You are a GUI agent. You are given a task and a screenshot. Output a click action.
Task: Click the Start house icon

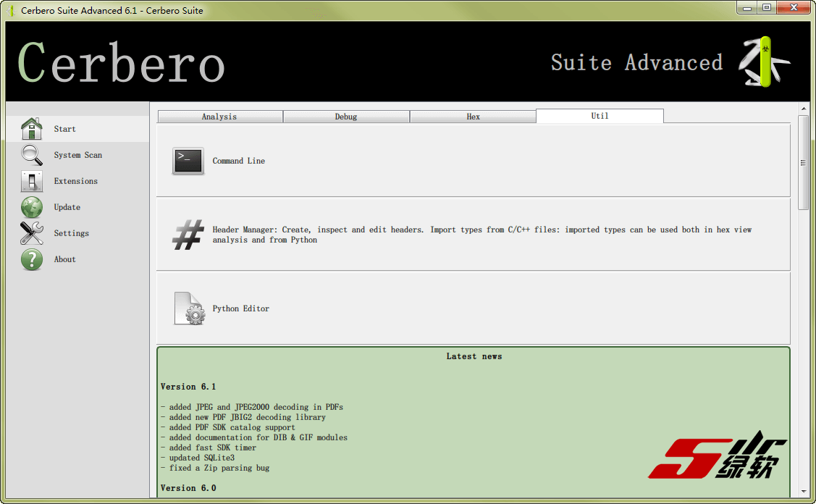32,129
